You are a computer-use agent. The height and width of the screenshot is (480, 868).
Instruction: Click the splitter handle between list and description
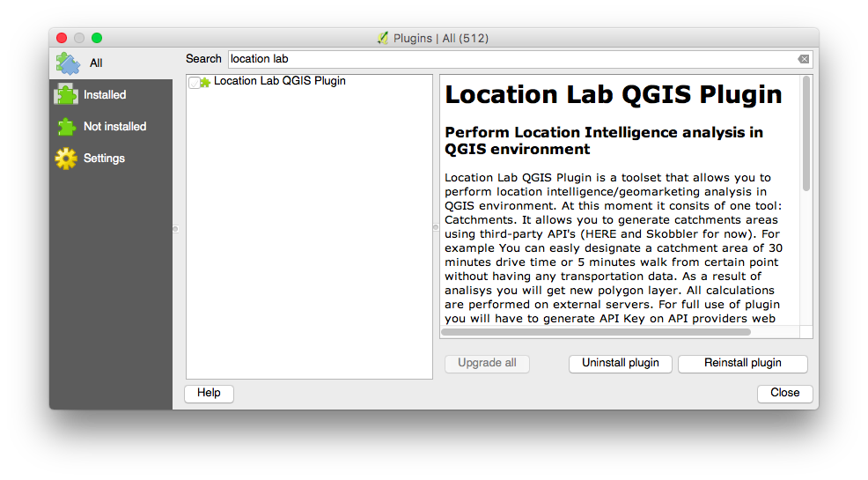coord(436,227)
